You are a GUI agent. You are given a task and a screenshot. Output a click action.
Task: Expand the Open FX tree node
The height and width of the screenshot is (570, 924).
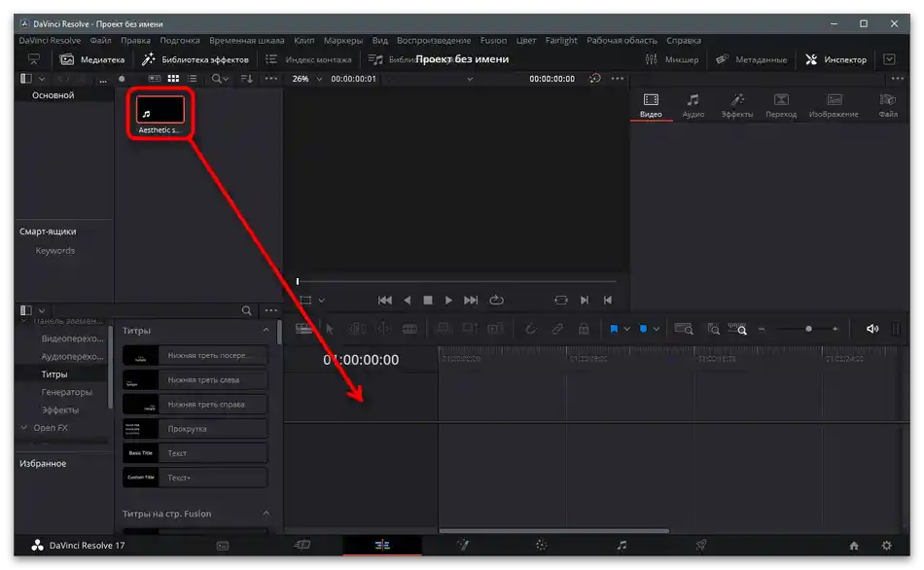coord(24,428)
